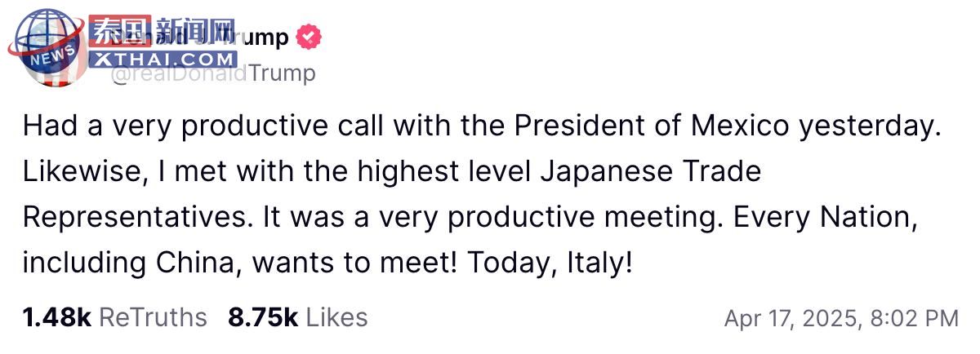
Task: Select the ReTruths label
Action: [153, 317]
